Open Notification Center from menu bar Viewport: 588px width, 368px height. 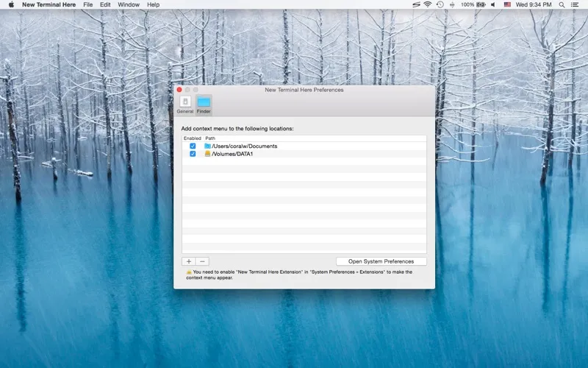click(x=577, y=4)
